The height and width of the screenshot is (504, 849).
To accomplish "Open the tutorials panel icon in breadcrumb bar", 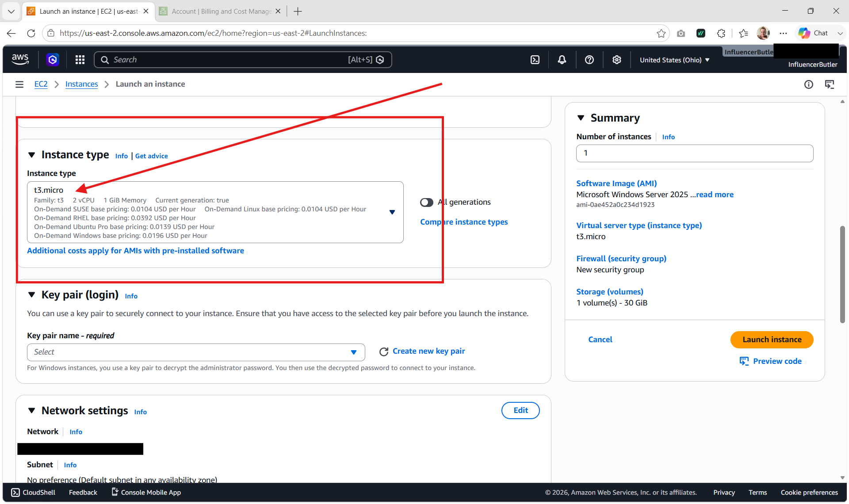I will pos(830,84).
